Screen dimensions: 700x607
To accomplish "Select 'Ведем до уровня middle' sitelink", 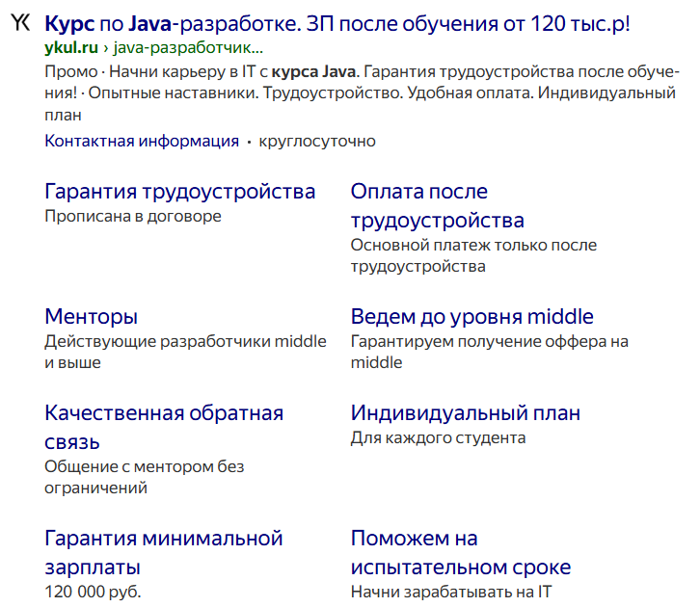I will [x=471, y=316].
